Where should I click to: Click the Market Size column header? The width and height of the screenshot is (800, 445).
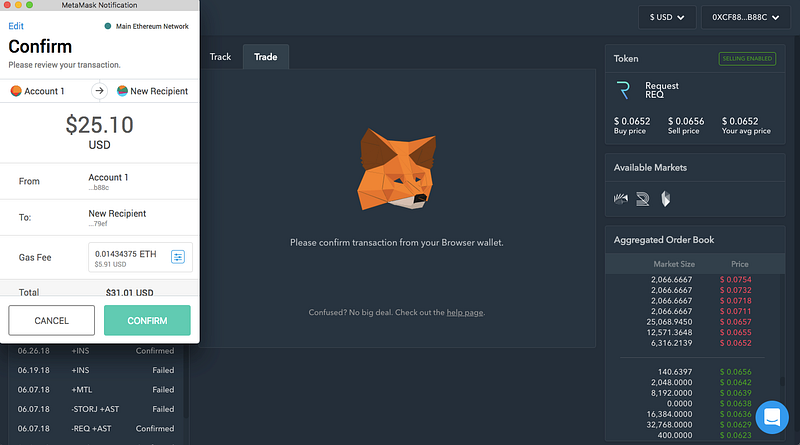[x=674, y=264]
